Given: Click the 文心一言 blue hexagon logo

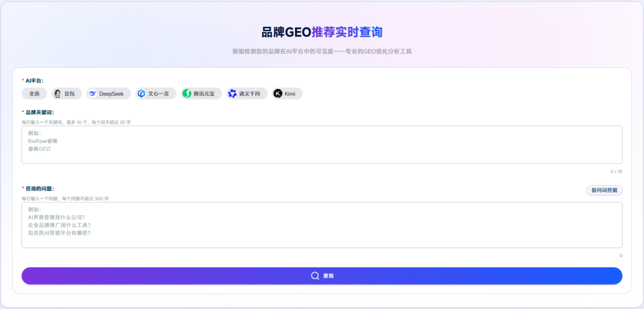Looking at the screenshot, I should point(142,93).
